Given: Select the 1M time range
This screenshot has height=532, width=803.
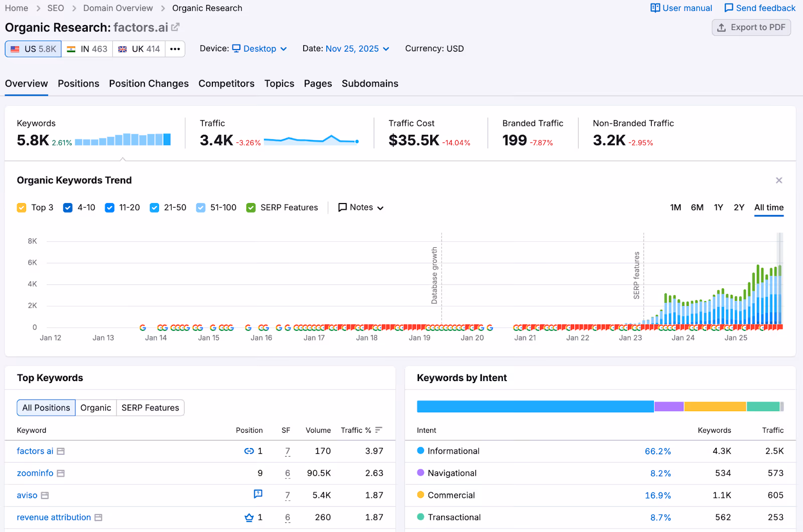Looking at the screenshot, I should [675, 207].
